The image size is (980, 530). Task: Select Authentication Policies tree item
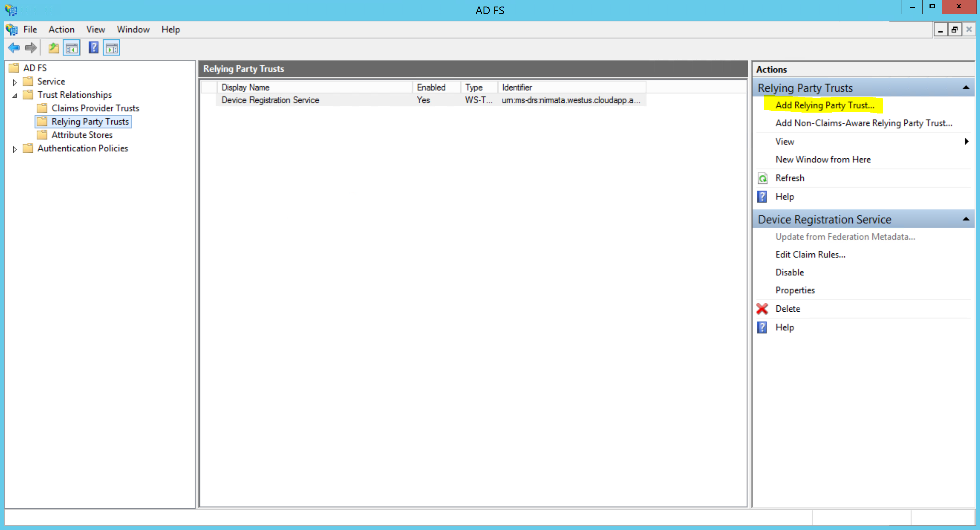tap(83, 148)
